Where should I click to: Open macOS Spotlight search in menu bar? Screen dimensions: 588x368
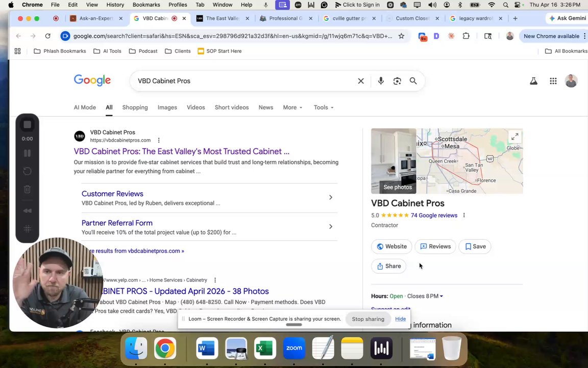pos(506,5)
